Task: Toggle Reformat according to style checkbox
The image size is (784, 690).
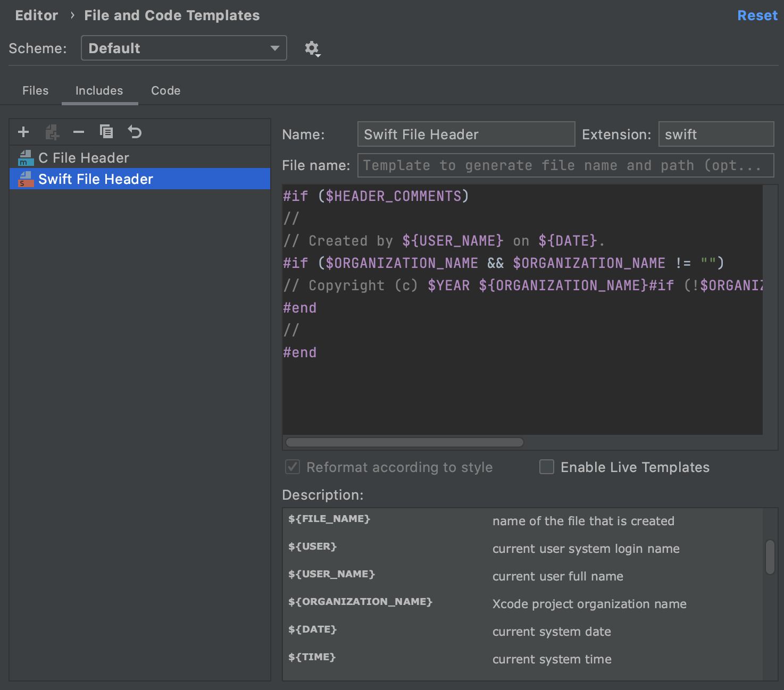Action: (x=293, y=467)
